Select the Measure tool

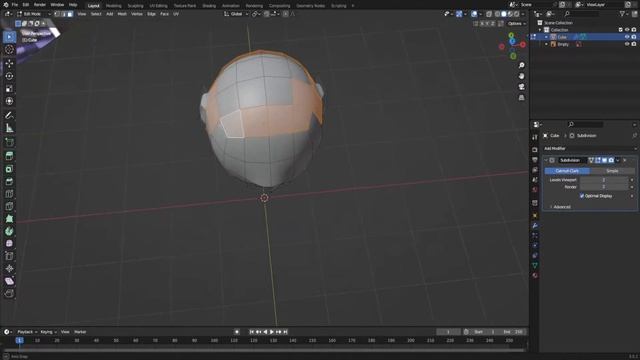[x=9, y=128]
